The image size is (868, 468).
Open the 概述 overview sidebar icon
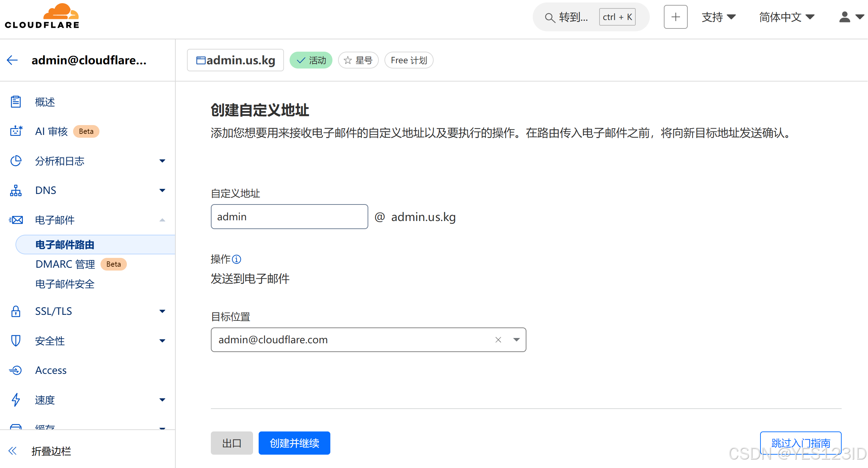[16, 102]
